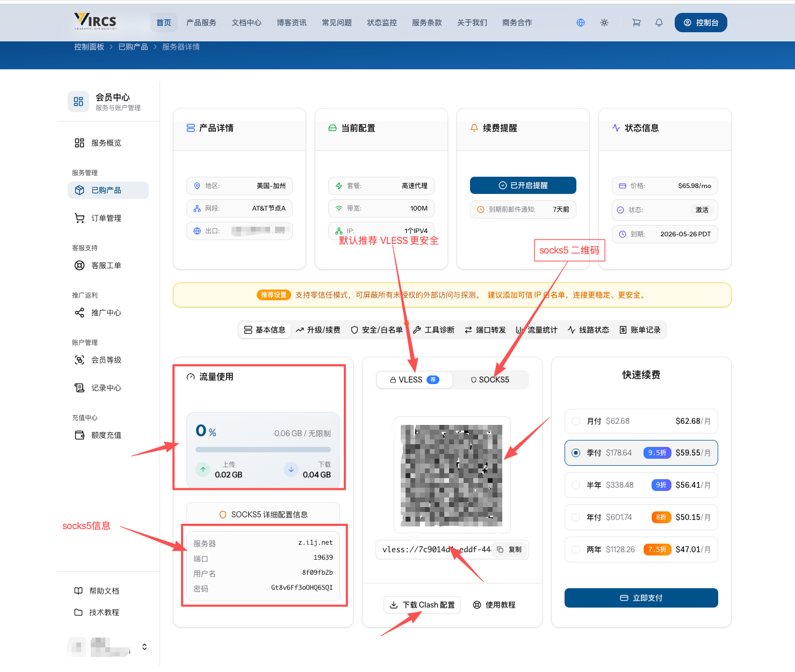This screenshot has width=795, height=672.
Task: Select the 两年 billing option
Action: point(641,550)
